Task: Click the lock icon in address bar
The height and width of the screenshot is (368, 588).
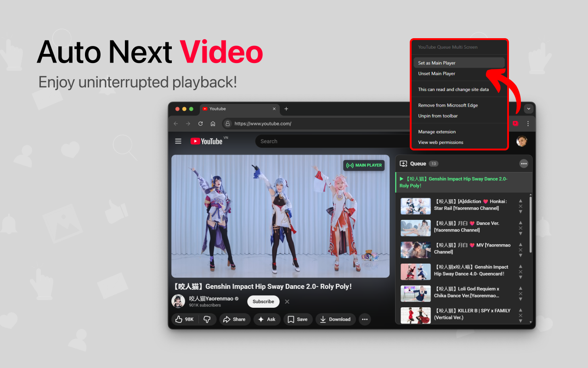Action: [x=227, y=124]
